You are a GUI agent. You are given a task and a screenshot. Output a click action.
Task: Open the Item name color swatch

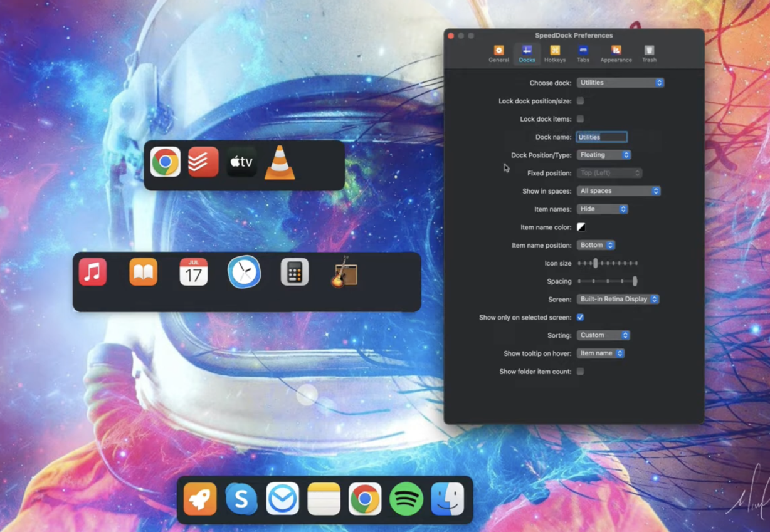point(581,227)
